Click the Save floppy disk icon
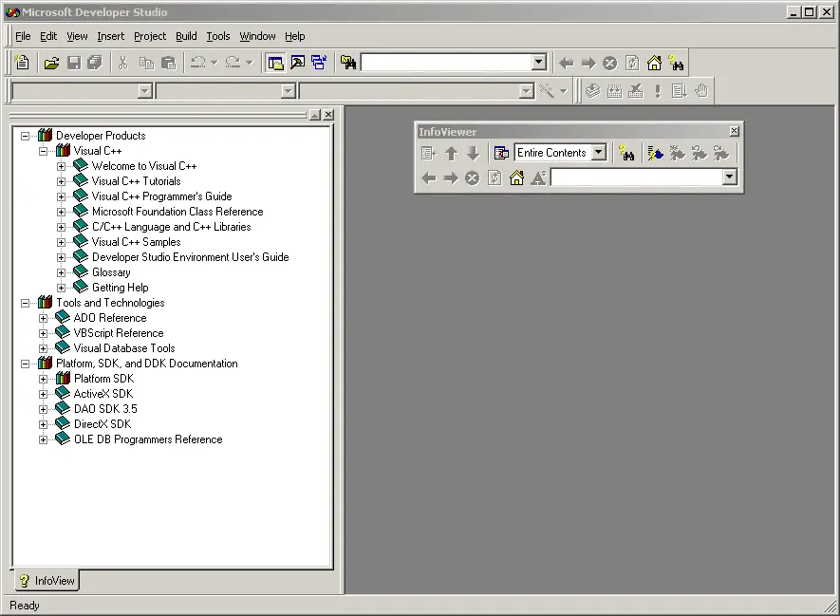The image size is (840, 616). pyautogui.click(x=73, y=63)
